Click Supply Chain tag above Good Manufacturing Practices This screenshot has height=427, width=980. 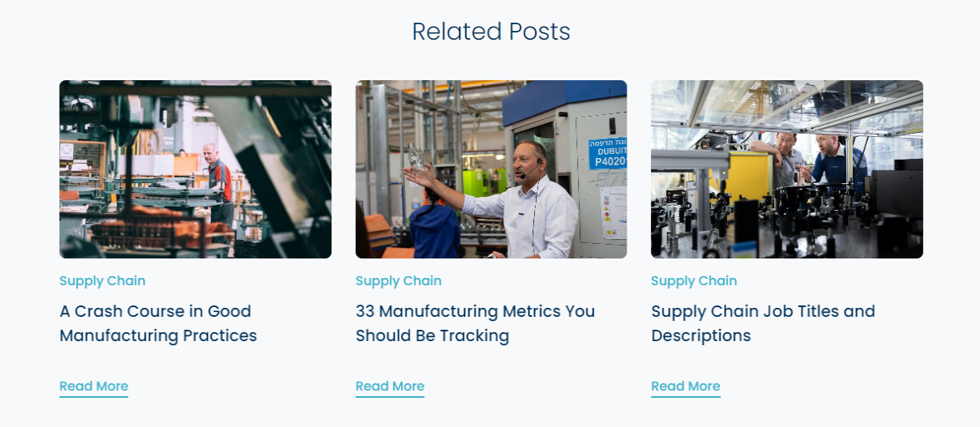click(102, 281)
